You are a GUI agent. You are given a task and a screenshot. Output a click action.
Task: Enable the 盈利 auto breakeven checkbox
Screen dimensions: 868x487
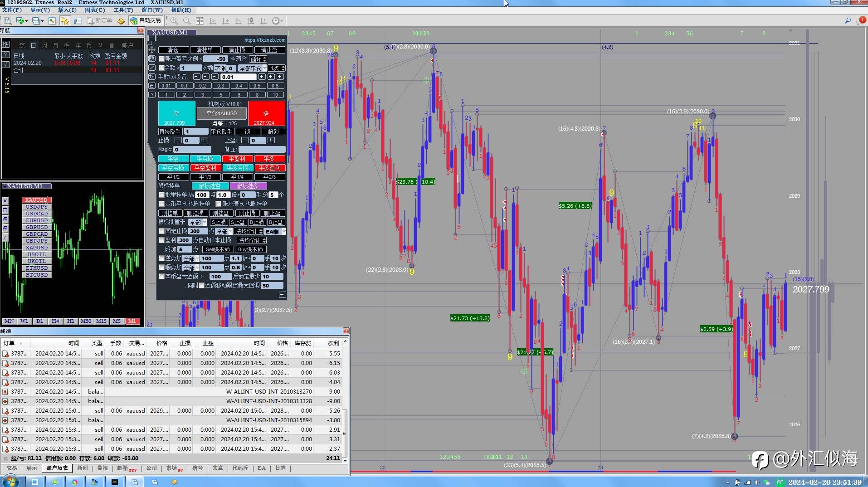(161, 240)
